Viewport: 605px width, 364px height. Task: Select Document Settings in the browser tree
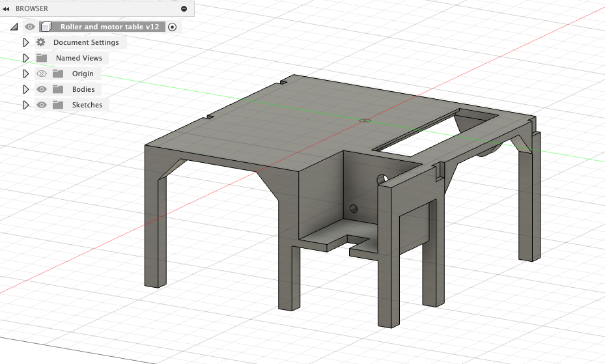click(86, 42)
